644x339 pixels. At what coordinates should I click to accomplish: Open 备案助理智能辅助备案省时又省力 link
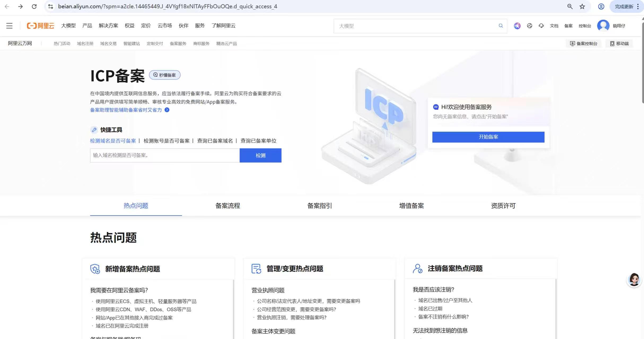coord(126,110)
